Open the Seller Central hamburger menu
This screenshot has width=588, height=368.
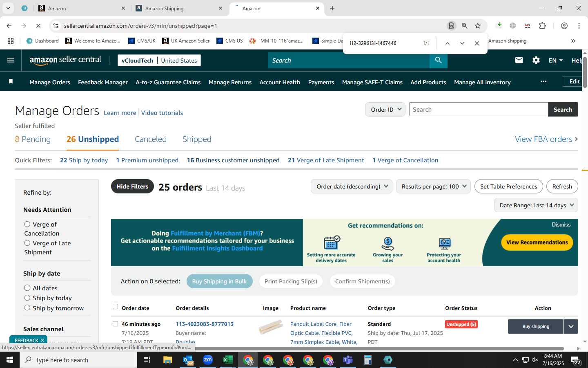[11, 60]
